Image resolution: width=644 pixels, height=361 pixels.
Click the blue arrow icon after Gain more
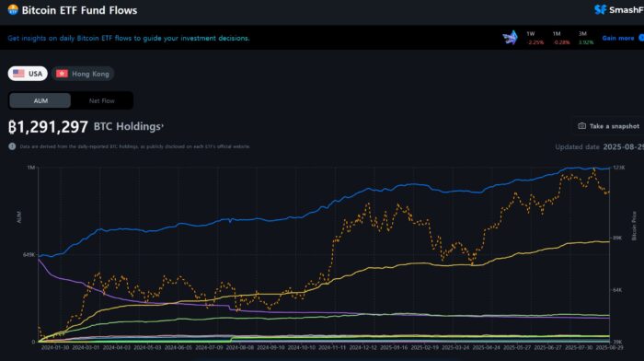click(x=641, y=38)
